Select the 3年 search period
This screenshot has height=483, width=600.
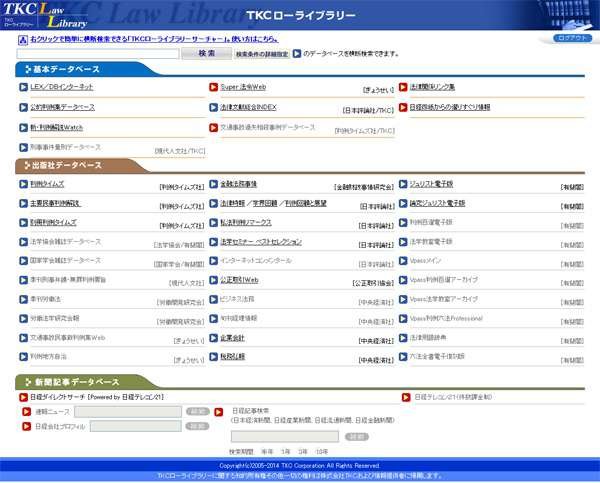coord(303,452)
